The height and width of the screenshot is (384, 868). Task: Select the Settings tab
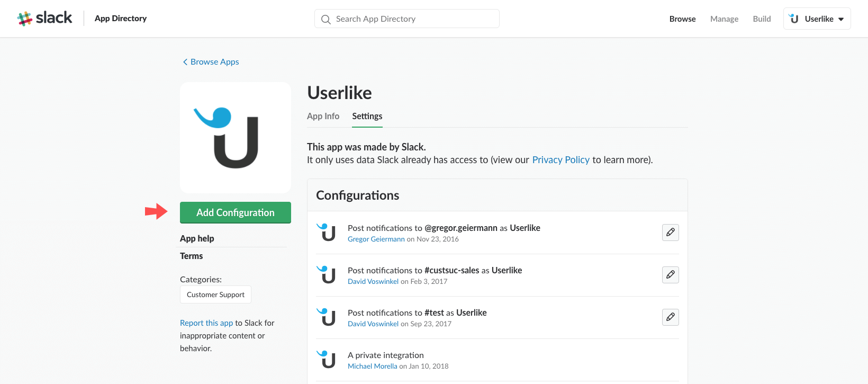pyautogui.click(x=367, y=116)
